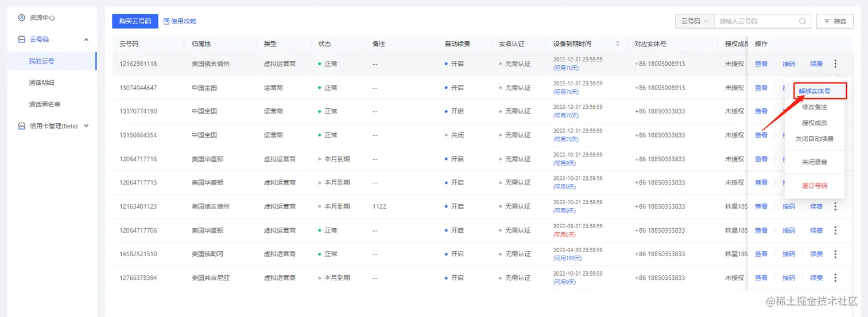The width and height of the screenshot is (868, 317).
Task: Click cloud number cell 13150664354
Action: (138, 135)
